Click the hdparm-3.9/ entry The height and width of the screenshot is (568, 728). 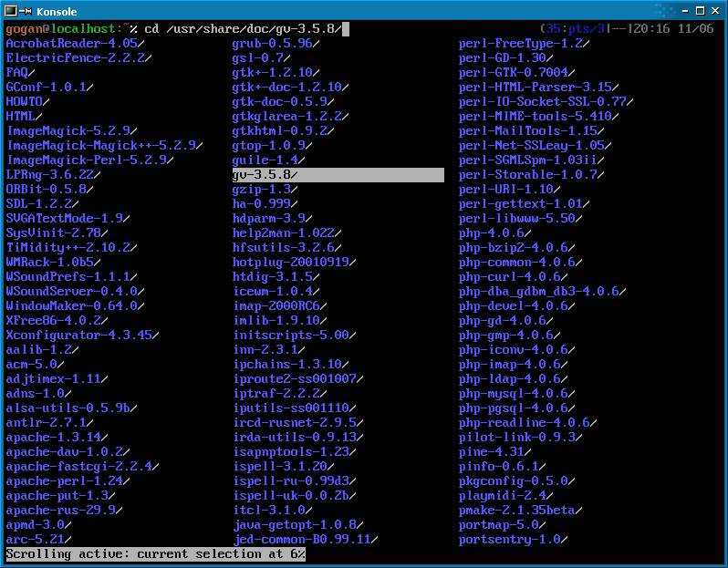point(272,219)
